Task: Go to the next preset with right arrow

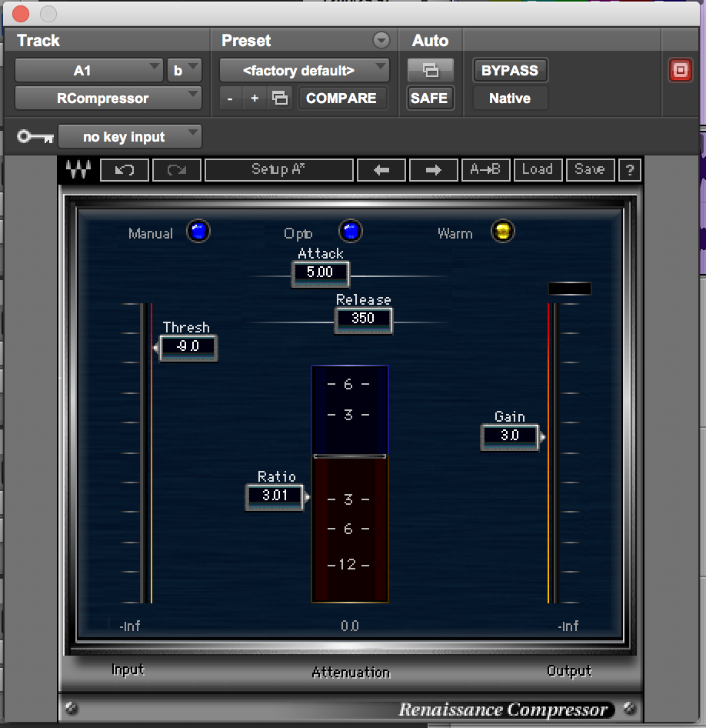Action: 434,170
